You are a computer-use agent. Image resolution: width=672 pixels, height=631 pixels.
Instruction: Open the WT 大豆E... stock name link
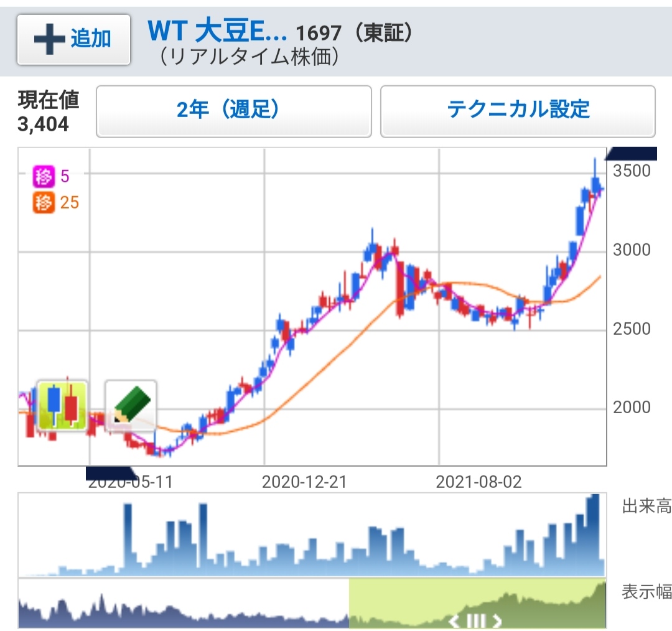coord(217,30)
